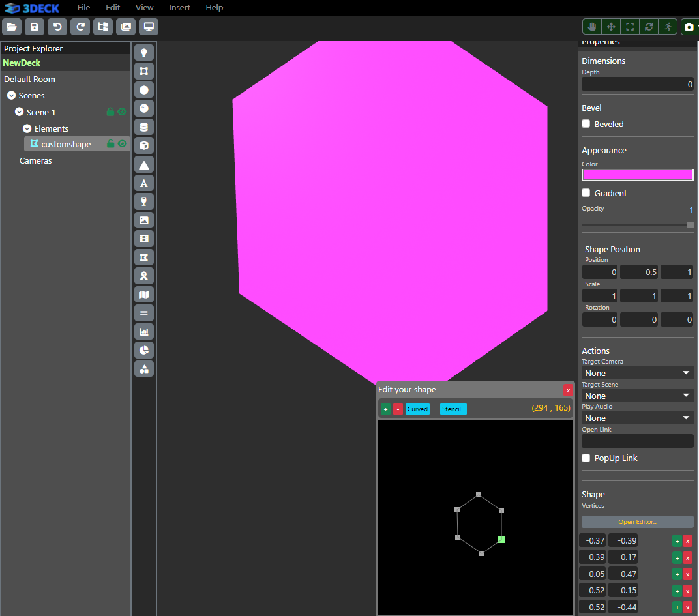The width and height of the screenshot is (699, 616).
Task: Click the save project icon
Action: tap(35, 27)
